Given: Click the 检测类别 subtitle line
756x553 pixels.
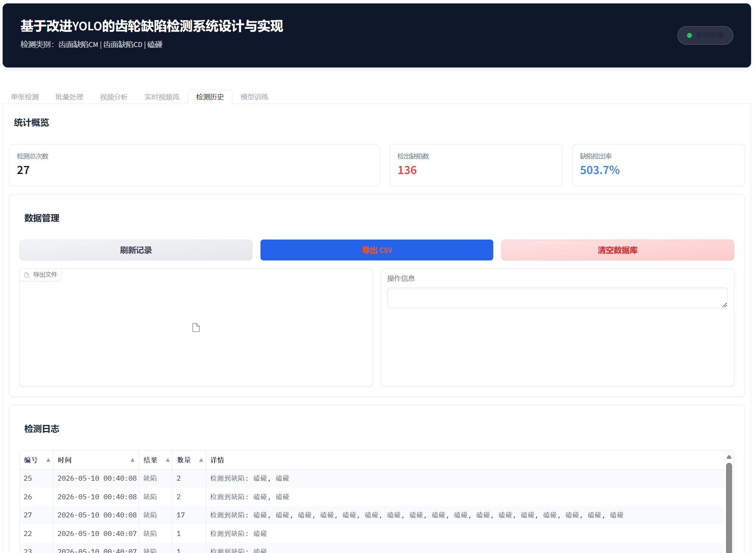Looking at the screenshot, I should [x=91, y=44].
